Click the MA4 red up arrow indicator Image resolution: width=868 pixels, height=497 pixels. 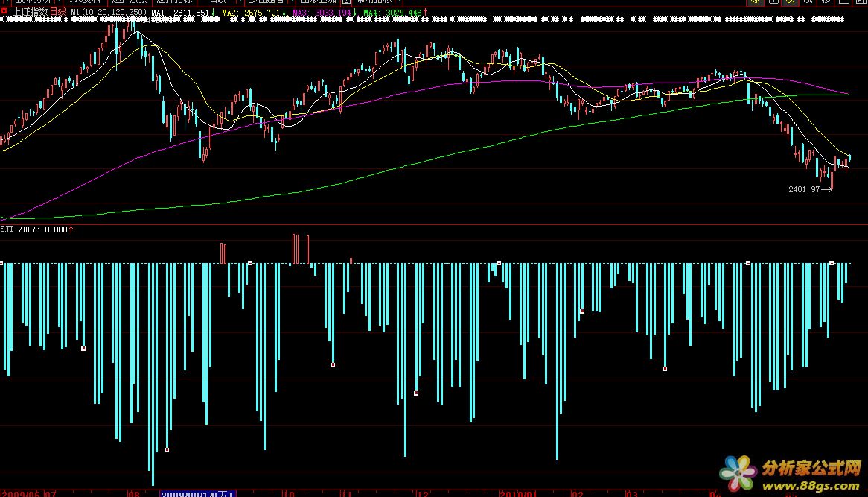click(x=426, y=13)
